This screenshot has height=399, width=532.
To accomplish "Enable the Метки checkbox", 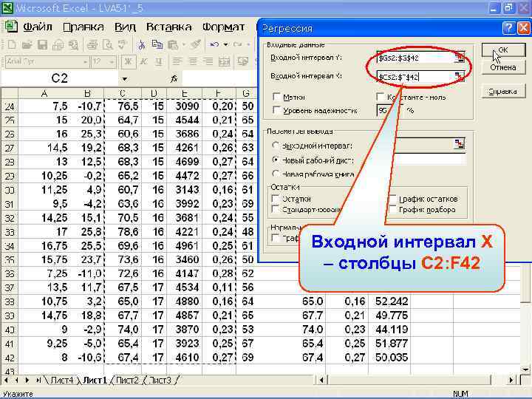I will [277, 97].
